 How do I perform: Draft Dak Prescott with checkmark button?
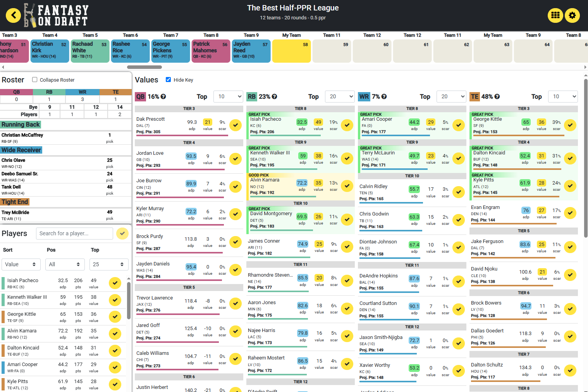coord(236,125)
